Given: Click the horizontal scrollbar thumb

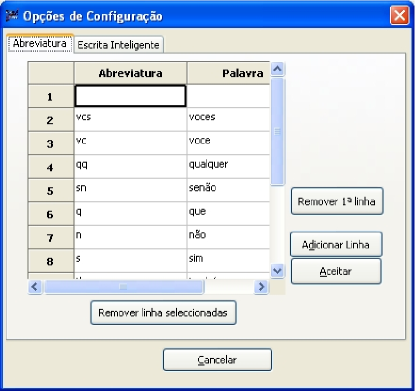Looking at the screenshot, I should point(123,286).
